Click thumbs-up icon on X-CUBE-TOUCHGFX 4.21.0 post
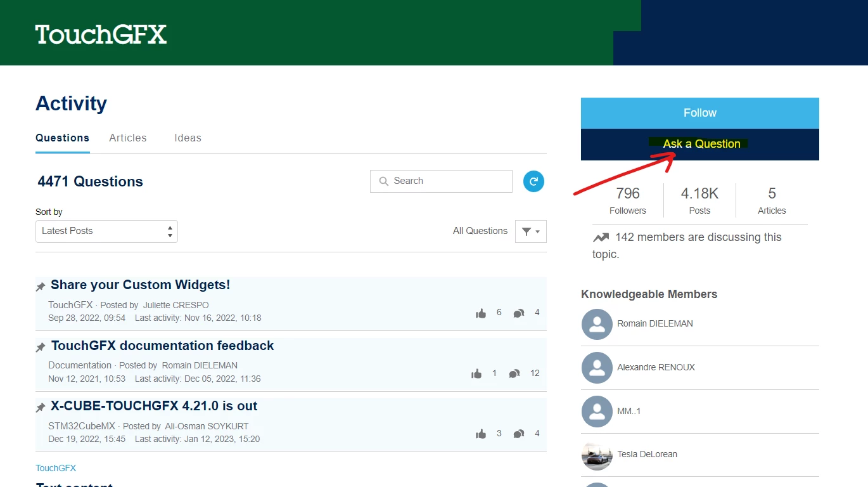868x487 pixels. pos(481,434)
